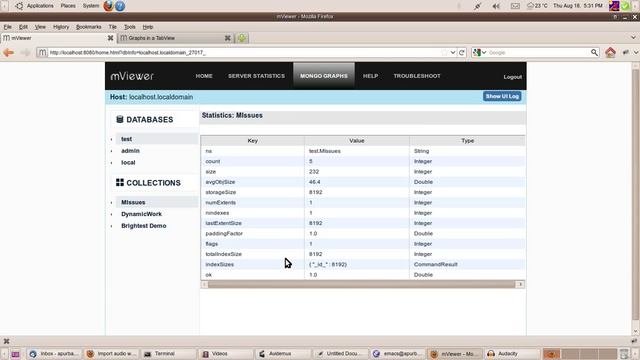The image size is (640, 360).
Task: Open the TROUBLESHOOT nav item
Action: (x=417, y=76)
